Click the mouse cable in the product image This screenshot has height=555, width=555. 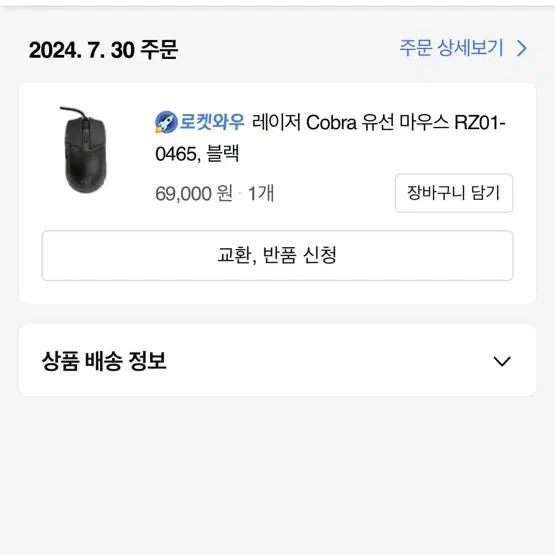coord(74,112)
